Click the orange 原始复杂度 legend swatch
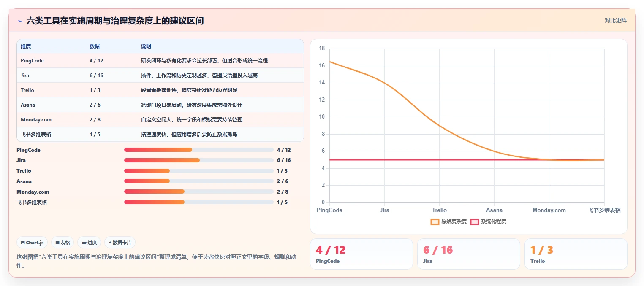Viewport: 644px width, 286px height. point(435,221)
